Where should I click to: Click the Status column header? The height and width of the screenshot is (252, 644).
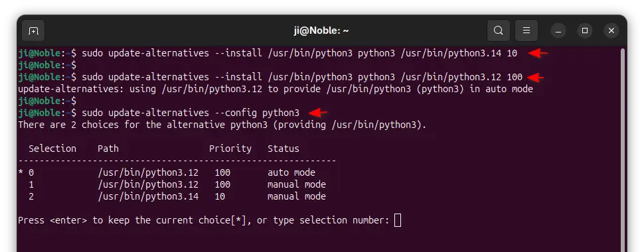(283, 149)
